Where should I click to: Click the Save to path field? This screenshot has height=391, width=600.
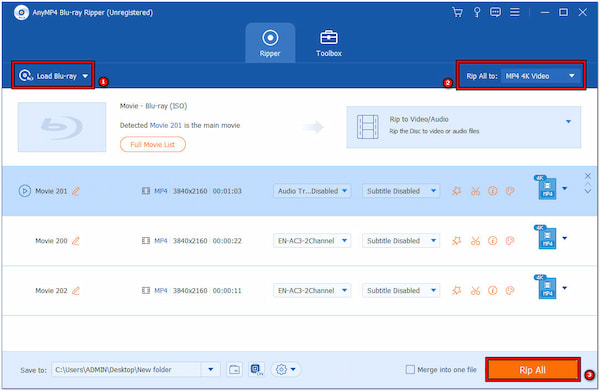tap(126, 370)
